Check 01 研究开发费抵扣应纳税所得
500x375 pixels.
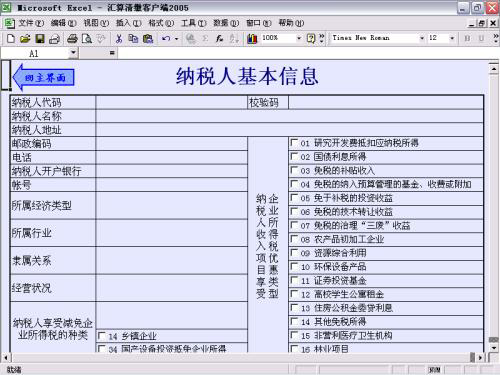294,143
